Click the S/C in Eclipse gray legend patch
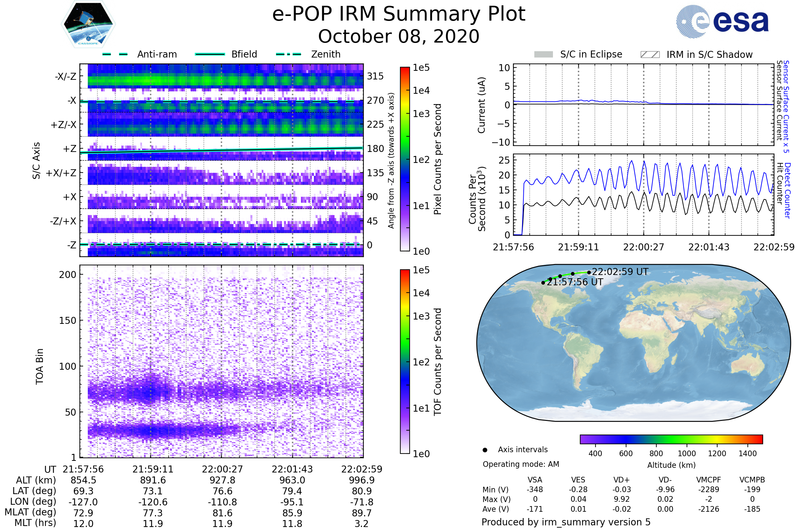The height and width of the screenshot is (532, 798). pos(544,55)
